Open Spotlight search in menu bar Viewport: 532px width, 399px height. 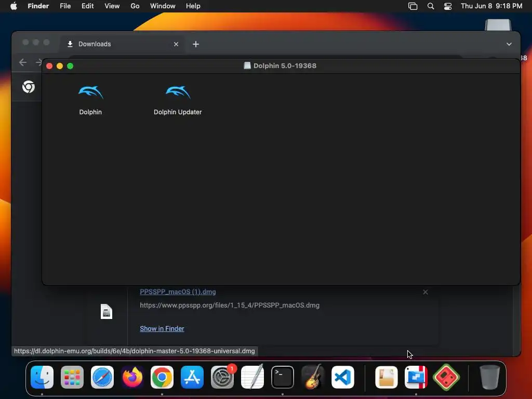pos(431,6)
